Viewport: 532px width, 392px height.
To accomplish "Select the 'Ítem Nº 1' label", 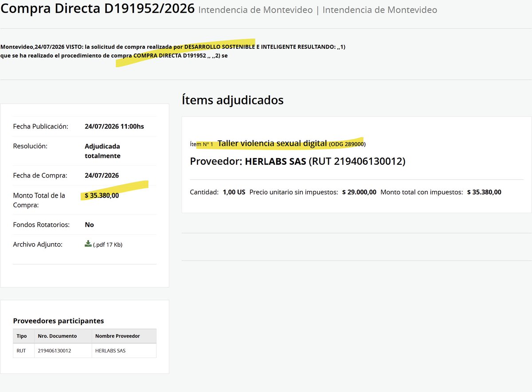I will click(x=201, y=144).
